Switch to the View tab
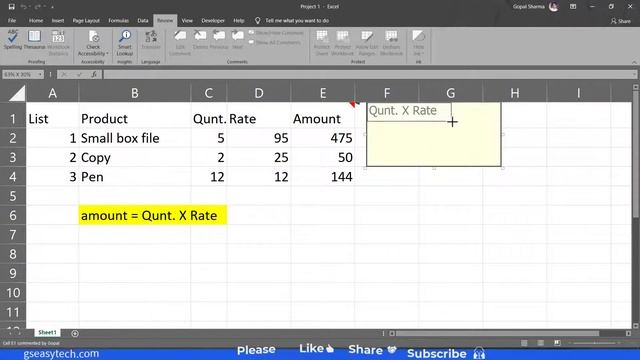The width and height of the screenshot is (640, 360). [x=187, y=20]
